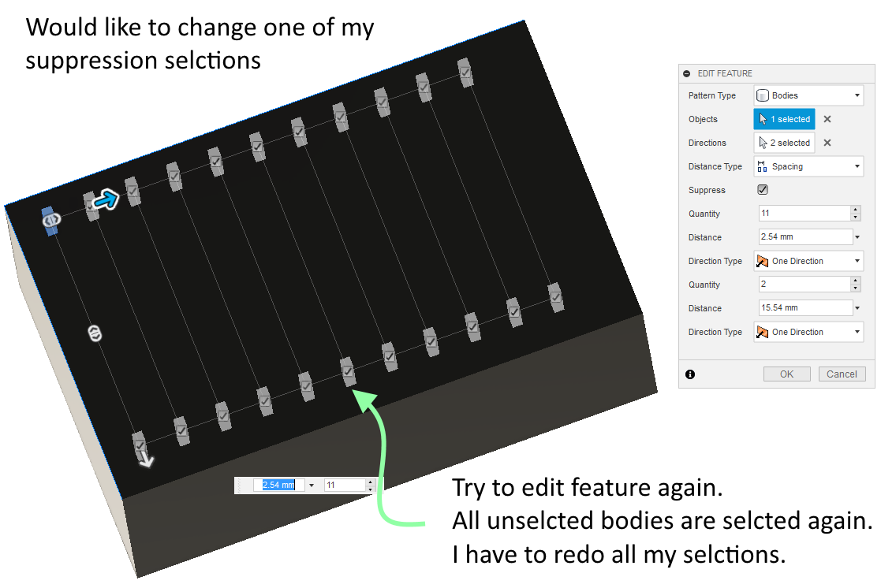Image resolution: width=881 pixels, height=588 pixels.
Task: Click the blue quantity handle at origin
Action: [x=50, y=221]
